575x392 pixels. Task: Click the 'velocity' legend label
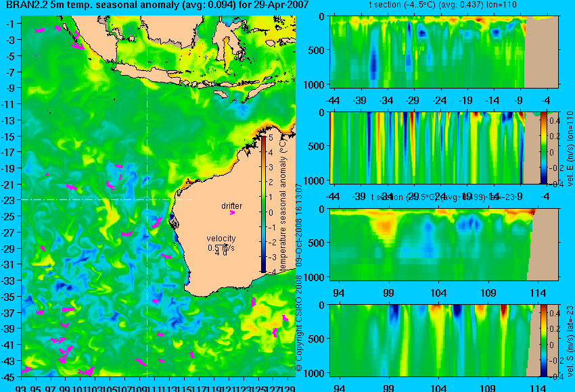(x=221, y=239)
